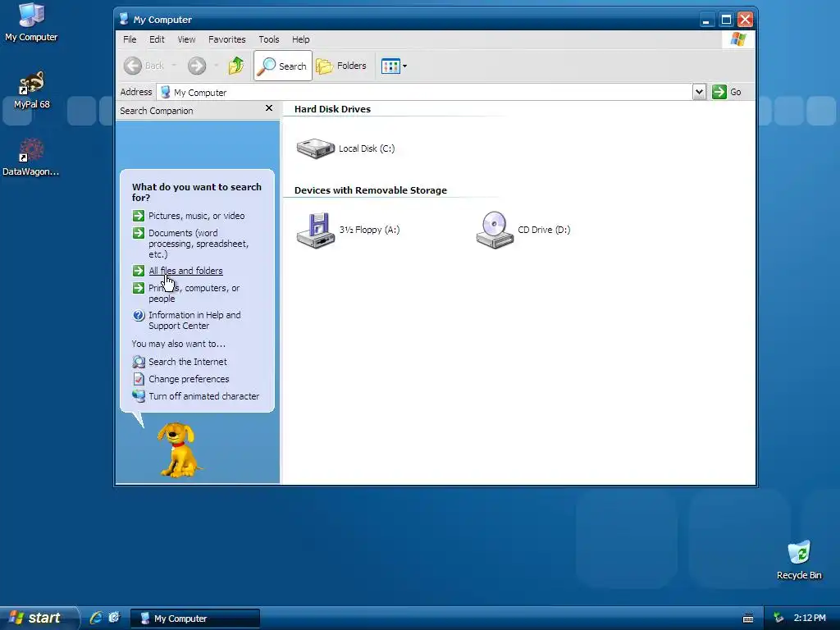The image size is (840, 630).
Task: Open the File menu
Action: coord(130,39)
